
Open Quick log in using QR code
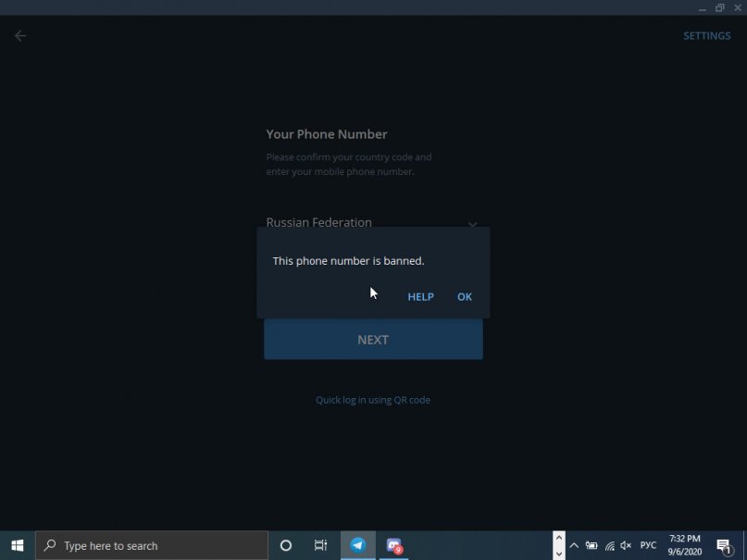point(373,400)
